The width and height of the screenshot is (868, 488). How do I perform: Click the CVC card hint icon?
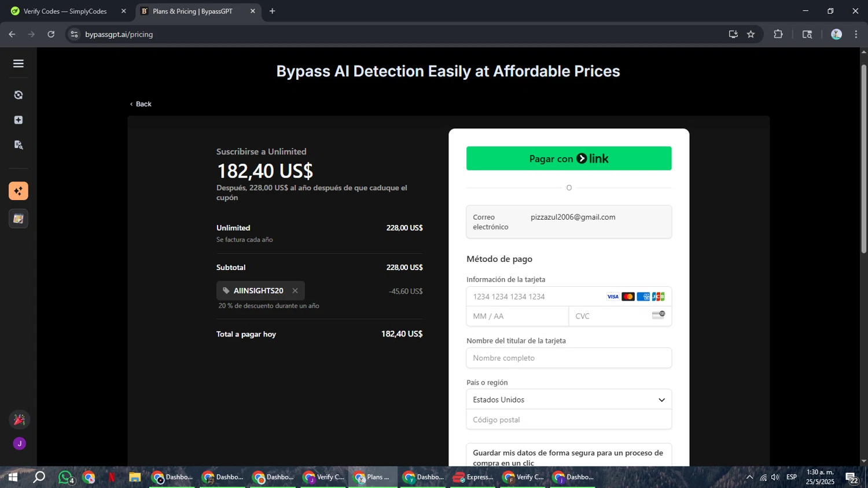click(x=659, y=315)
